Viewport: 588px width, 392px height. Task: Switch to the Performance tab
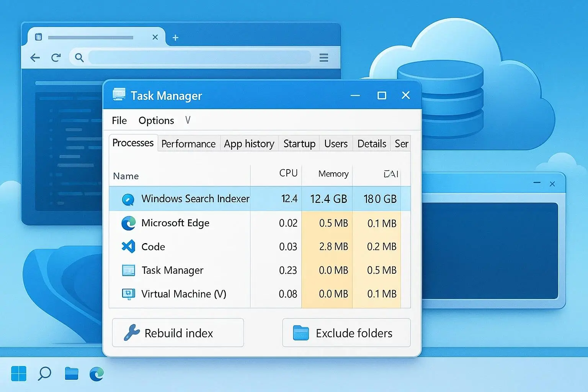[x=188, y=144]
